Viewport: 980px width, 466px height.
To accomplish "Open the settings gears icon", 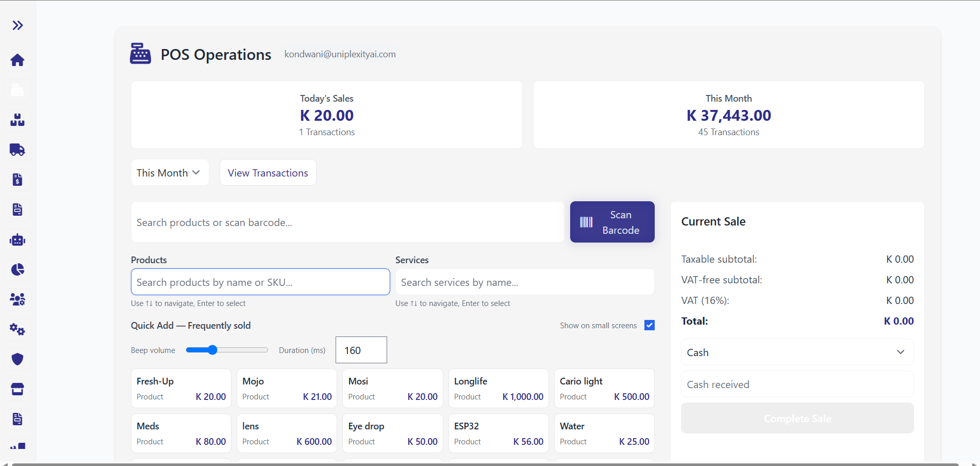I will tap(18, 329).
